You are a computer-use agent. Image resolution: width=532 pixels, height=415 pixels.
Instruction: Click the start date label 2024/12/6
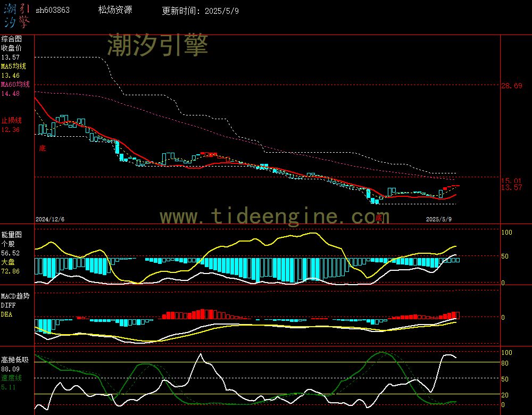pos(50,219)
